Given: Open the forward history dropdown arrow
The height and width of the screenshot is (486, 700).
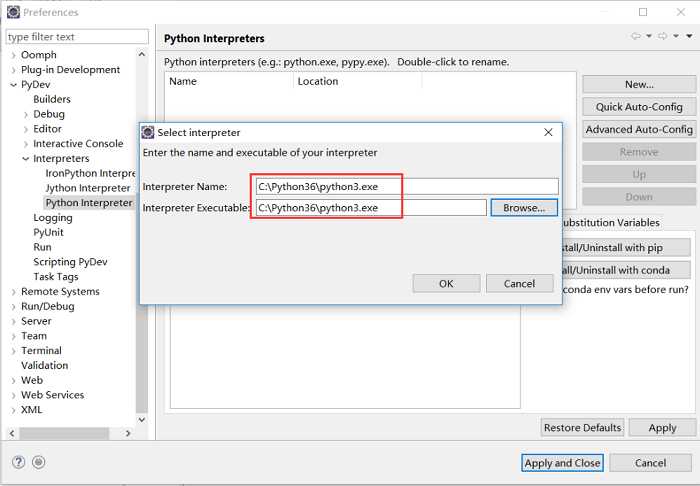Looking at the screenshot, I should [676, 36].
